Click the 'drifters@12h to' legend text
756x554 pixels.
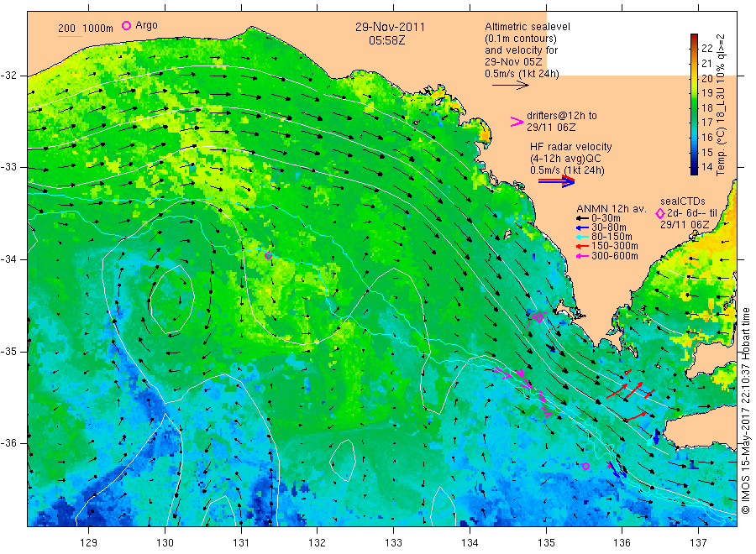[562, 116]
